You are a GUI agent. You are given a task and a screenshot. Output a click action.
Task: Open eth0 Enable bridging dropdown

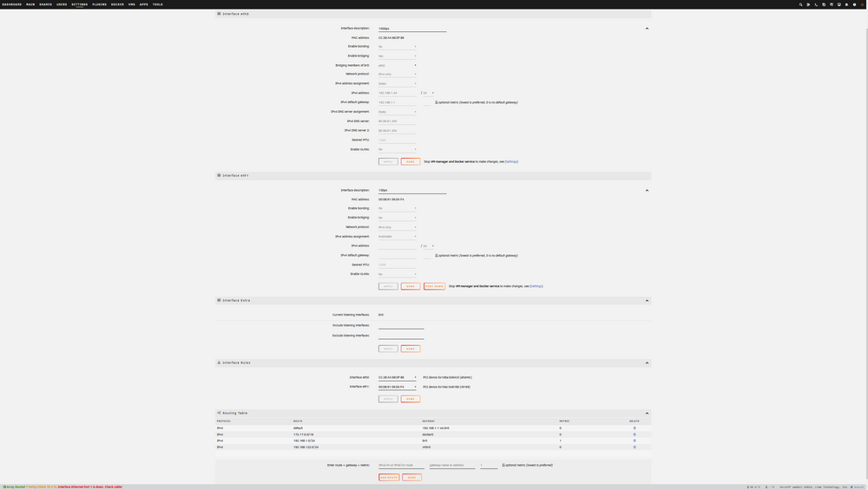pyautogui.click(x=397, y=56)
